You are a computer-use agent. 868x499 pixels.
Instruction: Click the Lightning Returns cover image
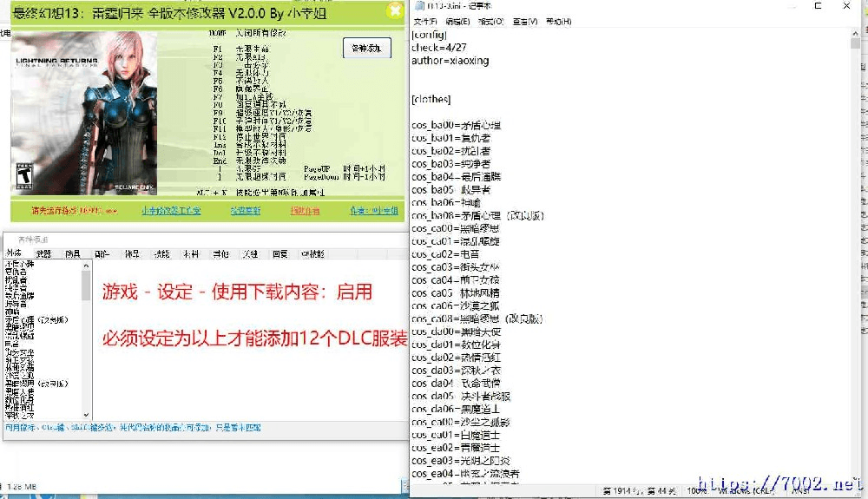[83, 112]
